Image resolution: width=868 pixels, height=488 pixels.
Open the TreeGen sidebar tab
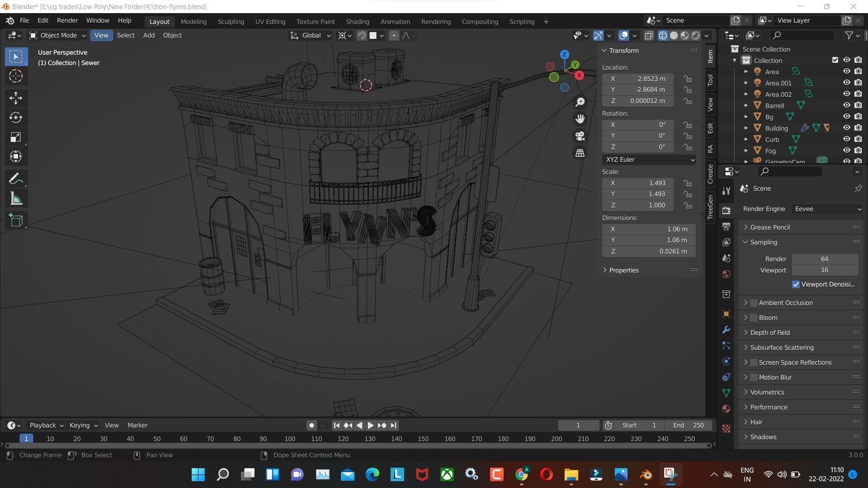[x=710, y=207]
